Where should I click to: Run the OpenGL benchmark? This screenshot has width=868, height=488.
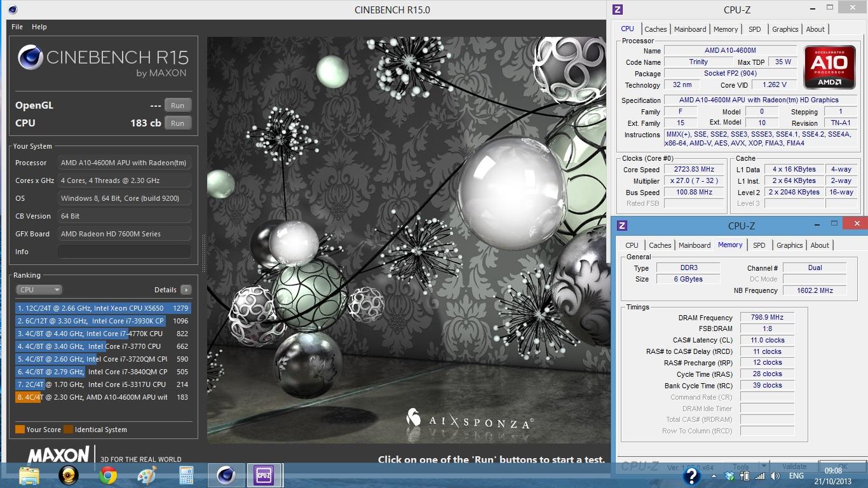(x=178, y=105)
